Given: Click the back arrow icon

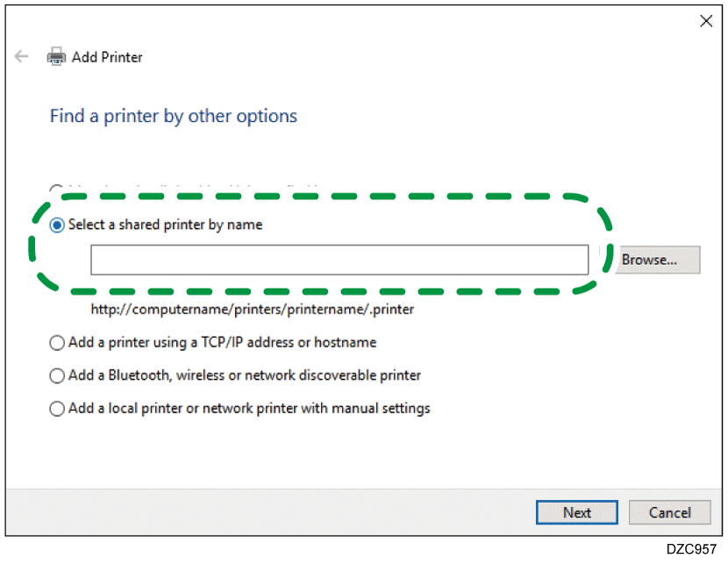Looking at the screenshot, I should coord(22,57).
